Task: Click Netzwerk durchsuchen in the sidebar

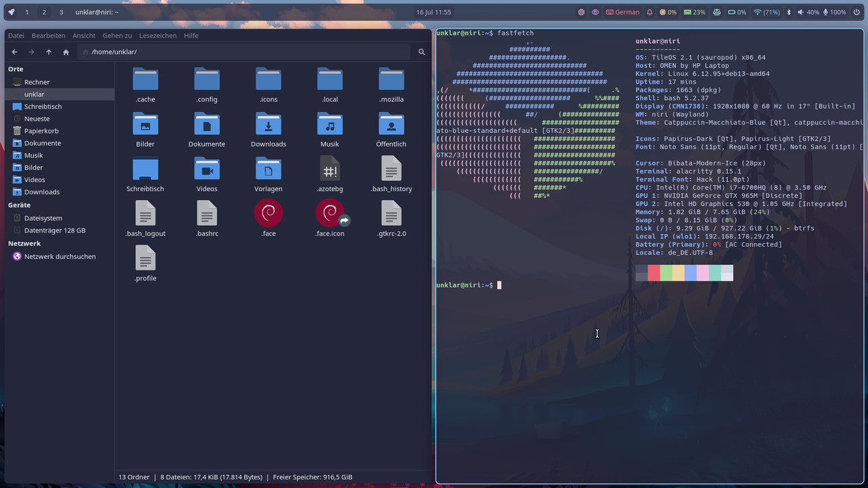Action: pyautogui.click(x=60, y=256)
